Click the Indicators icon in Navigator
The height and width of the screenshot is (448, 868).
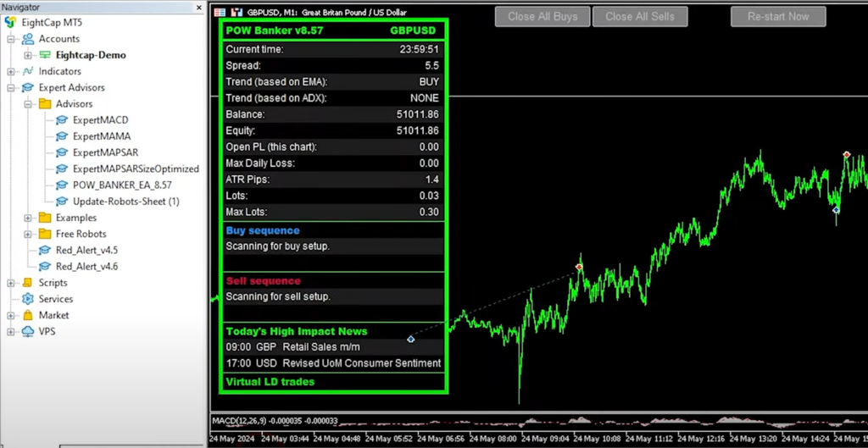click(x=28, y=72)
